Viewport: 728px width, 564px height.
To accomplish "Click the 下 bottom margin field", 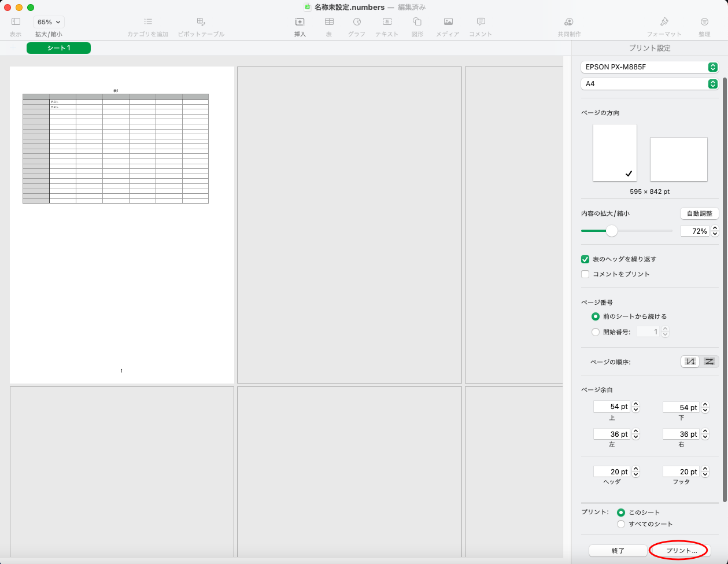I will coord(681,407).
